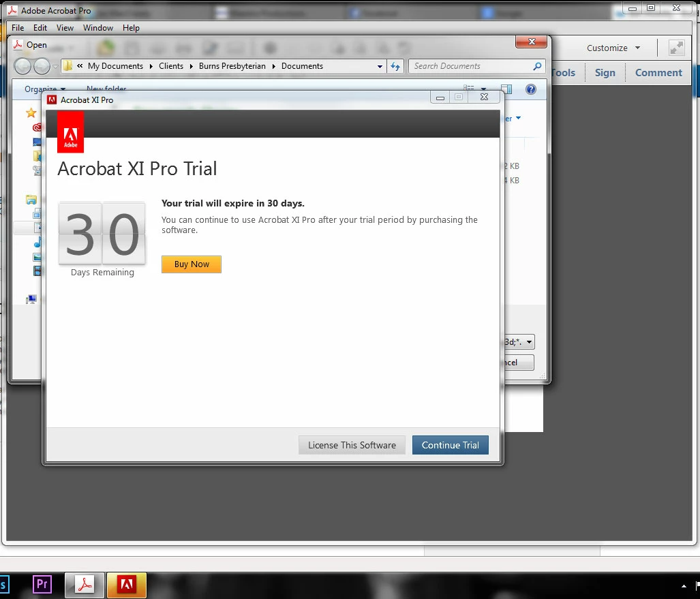
Task: Select the Favorites star in the sidebar
Action: coord(31,112)
